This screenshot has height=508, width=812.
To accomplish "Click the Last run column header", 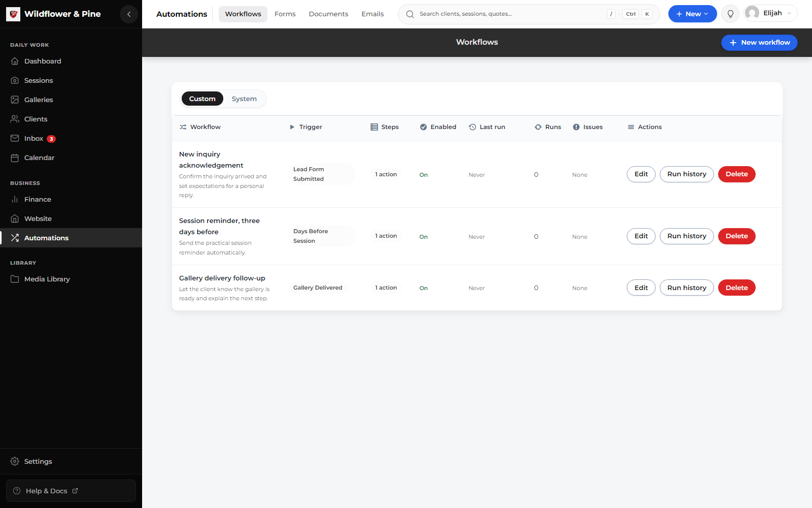I will (487, 127).
